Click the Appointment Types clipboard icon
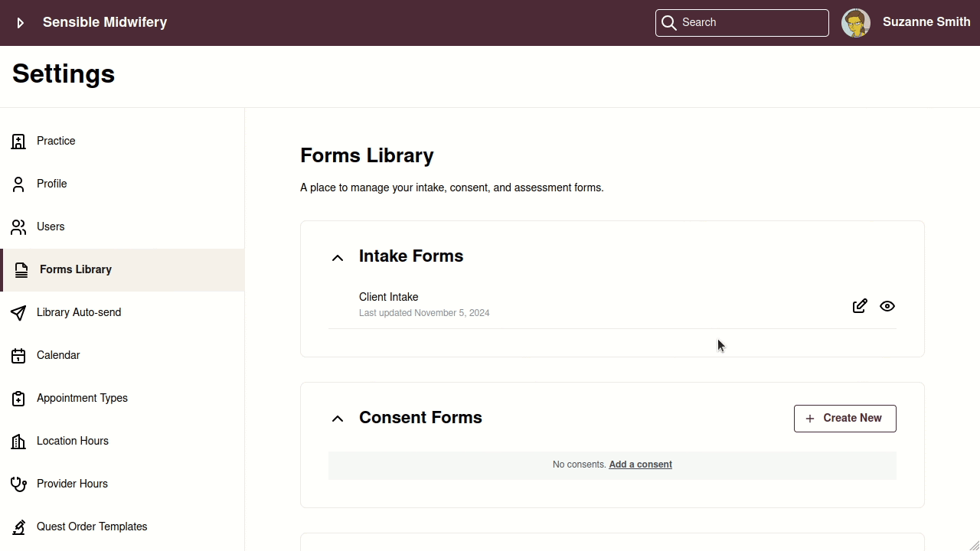 pos(18,399)
